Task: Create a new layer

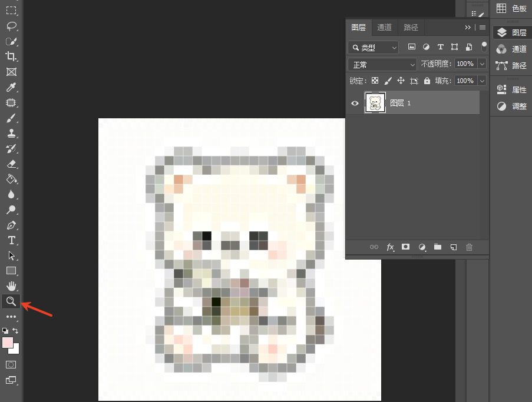Action: click(x=454, y=247)
